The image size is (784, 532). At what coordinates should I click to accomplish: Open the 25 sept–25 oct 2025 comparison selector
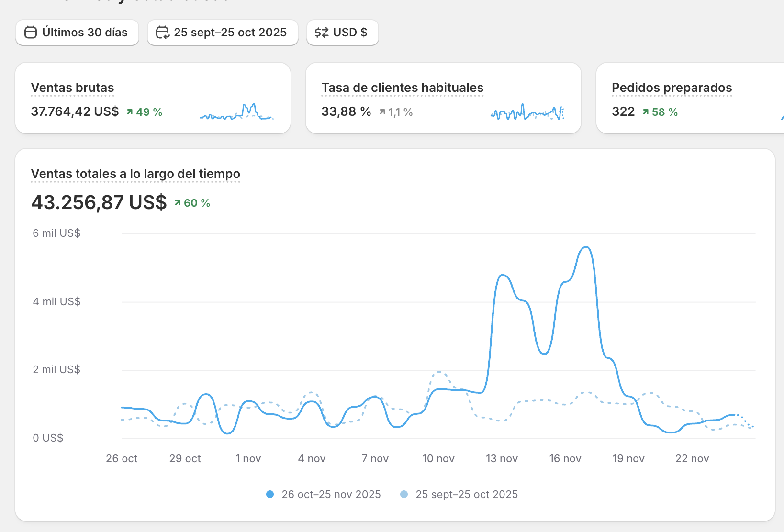[223, 33]
